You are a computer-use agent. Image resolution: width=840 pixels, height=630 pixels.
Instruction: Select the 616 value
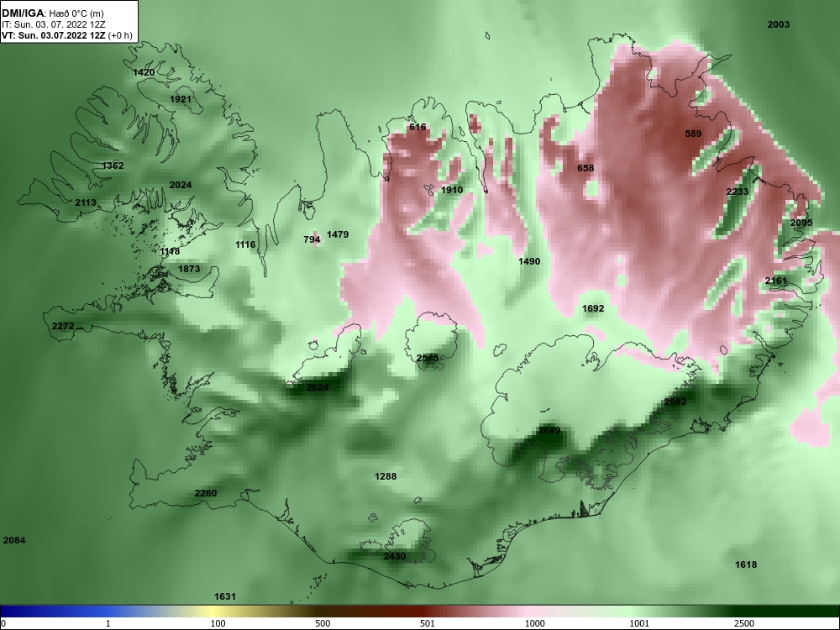417,127
